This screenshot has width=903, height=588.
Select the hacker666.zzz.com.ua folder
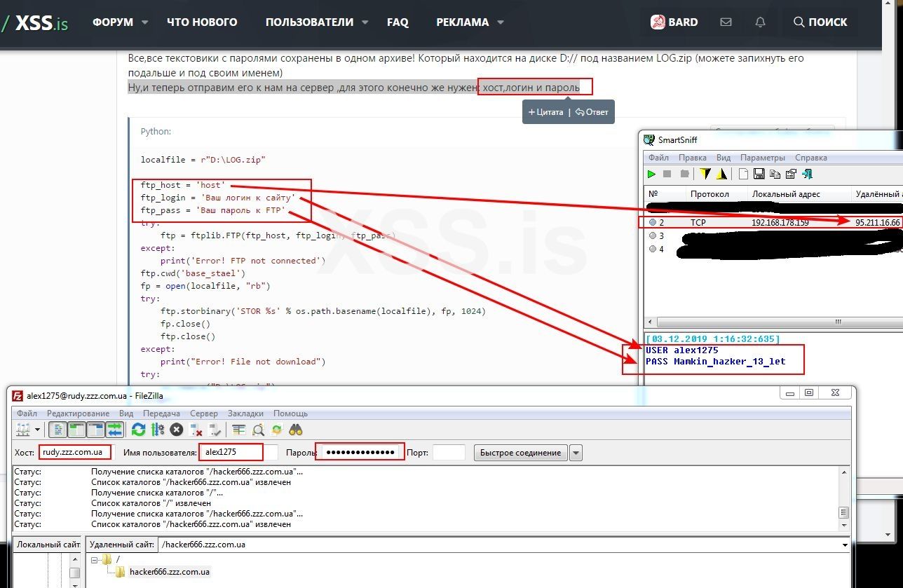[x=169, y=572]
